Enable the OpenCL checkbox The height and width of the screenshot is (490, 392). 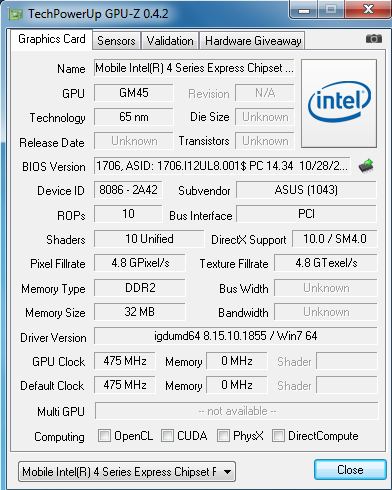pos(104,436)
